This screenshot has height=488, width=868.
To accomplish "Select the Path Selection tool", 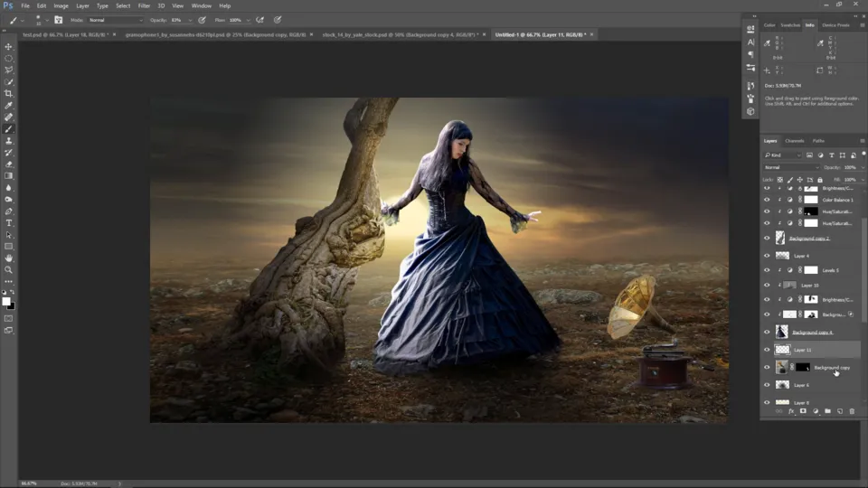I will click(x=8, y=235).
